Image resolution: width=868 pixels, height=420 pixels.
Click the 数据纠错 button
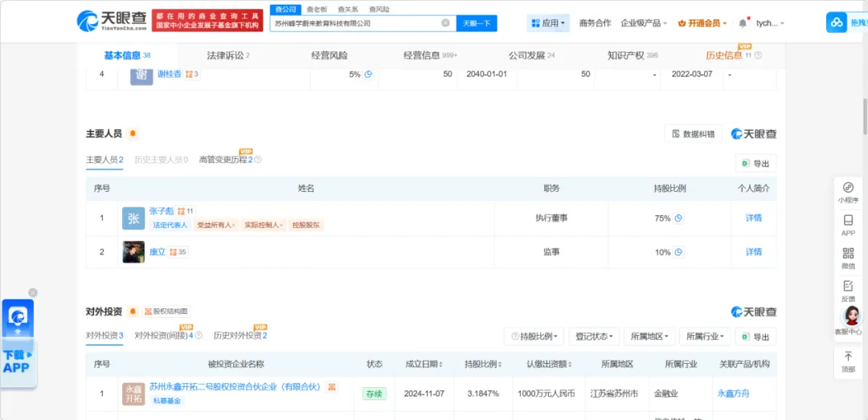(x=693, y=133)
